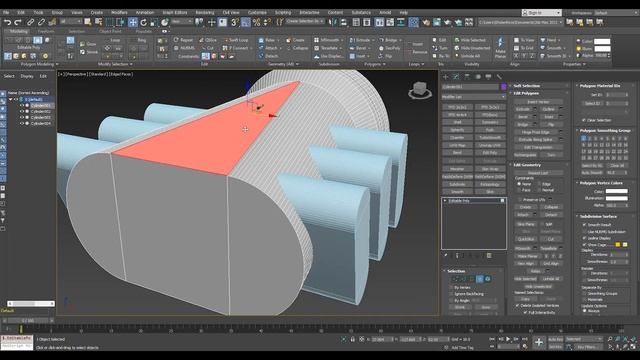Toggle Delete Isolated Vertices checkbox

pyautogui.click(x=518, y=305)
